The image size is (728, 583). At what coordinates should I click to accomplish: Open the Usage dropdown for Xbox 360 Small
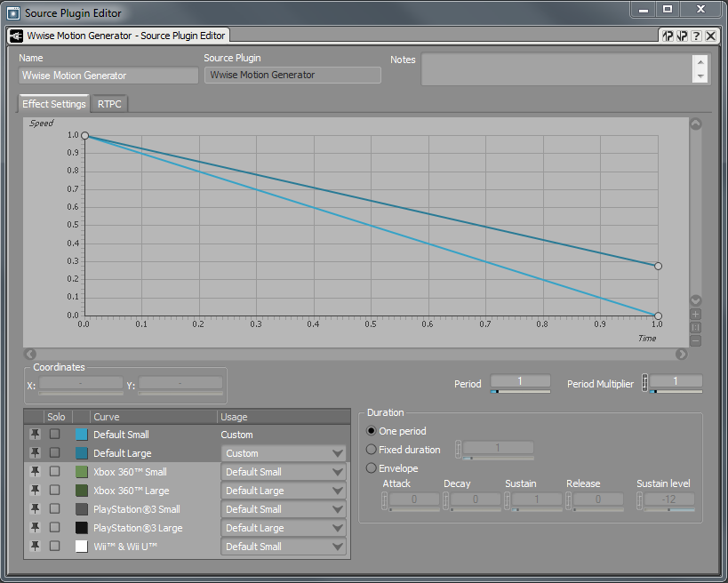pyautogui.click(x=284, y=472)
